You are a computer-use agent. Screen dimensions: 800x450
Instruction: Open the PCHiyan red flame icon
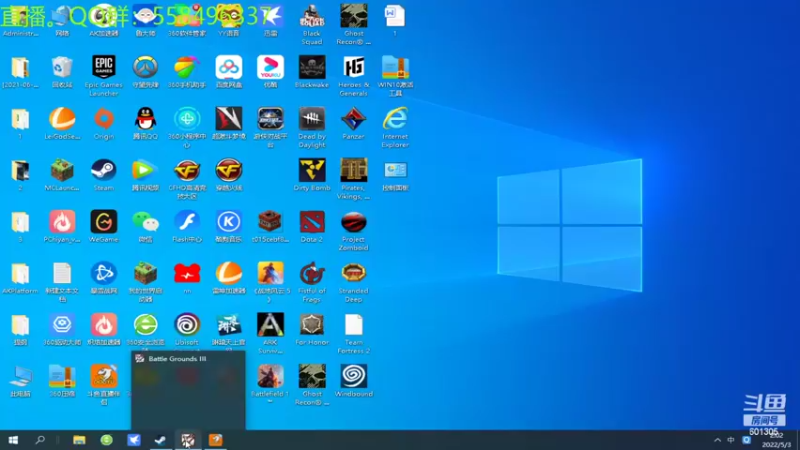62,222
